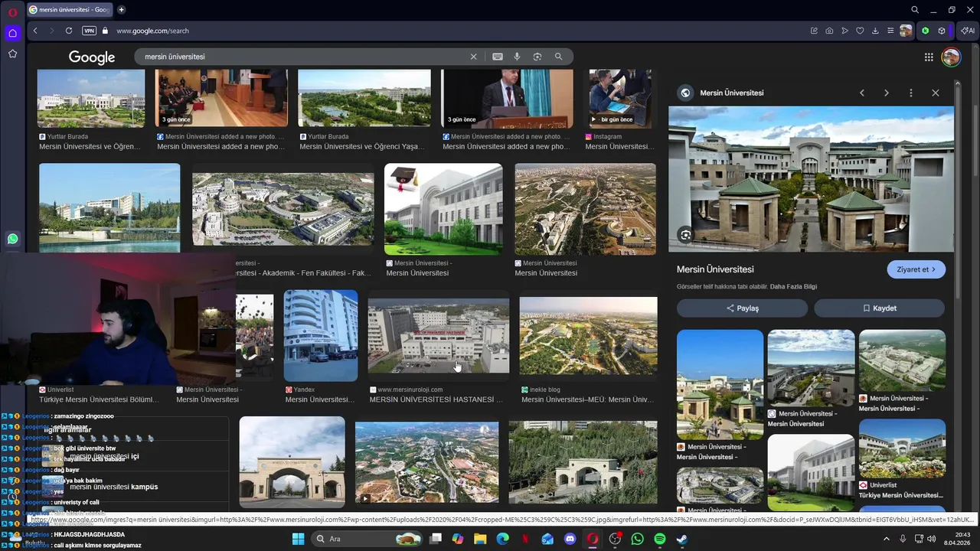980x551 pixels.
Task: Show the next image in the preview panel
Action: pyautogui.click(x=887, y=93)
